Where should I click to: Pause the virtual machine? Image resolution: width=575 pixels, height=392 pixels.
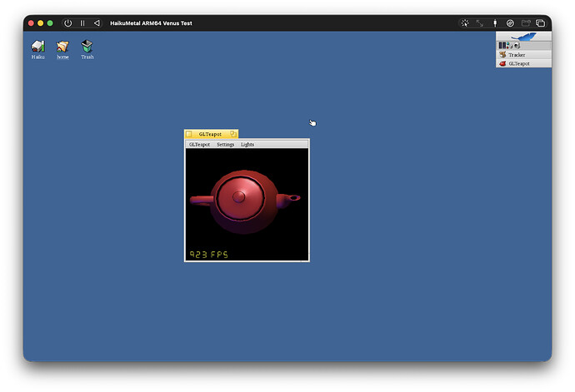point(82,23)
